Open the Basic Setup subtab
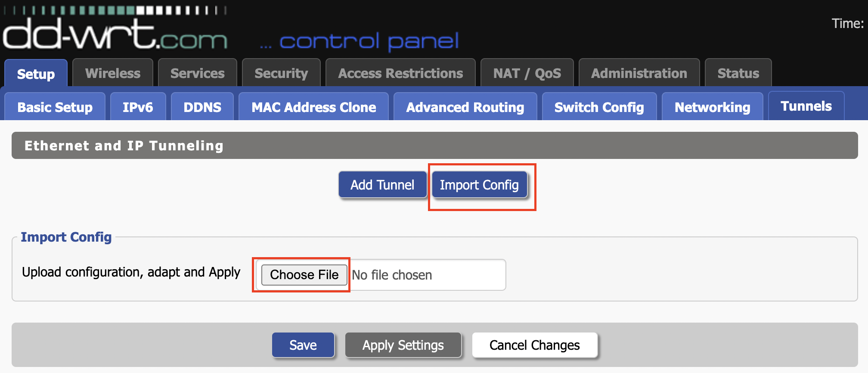 [x=55, y=107]
